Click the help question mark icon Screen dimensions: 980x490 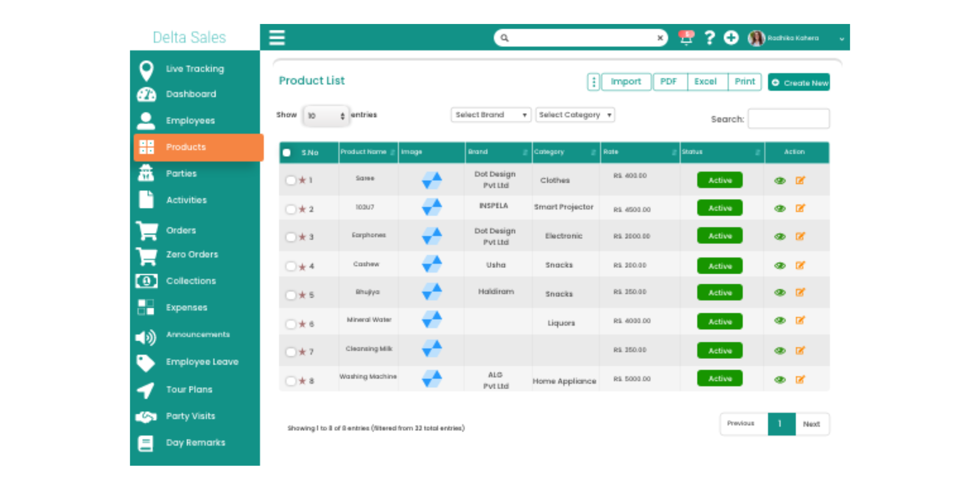709,38
